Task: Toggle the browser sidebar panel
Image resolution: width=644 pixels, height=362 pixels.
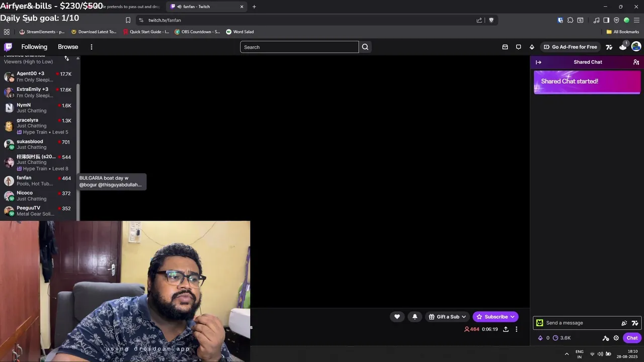Action: tap(606, 20)
